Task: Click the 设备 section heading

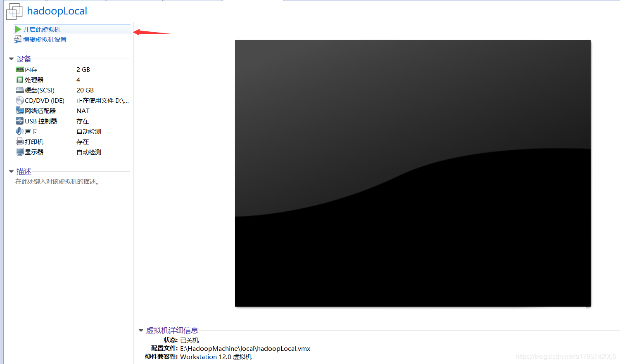Action: coord(24,59)
